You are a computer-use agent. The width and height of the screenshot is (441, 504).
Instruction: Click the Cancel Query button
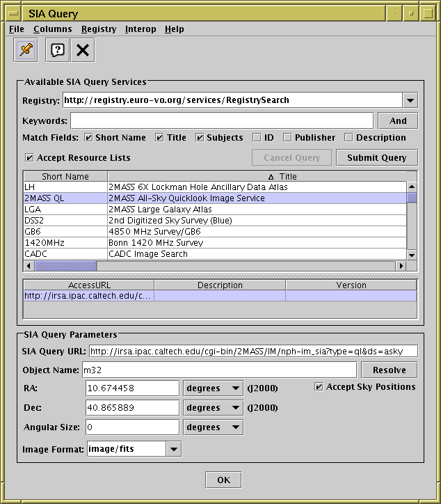[291, 157]
